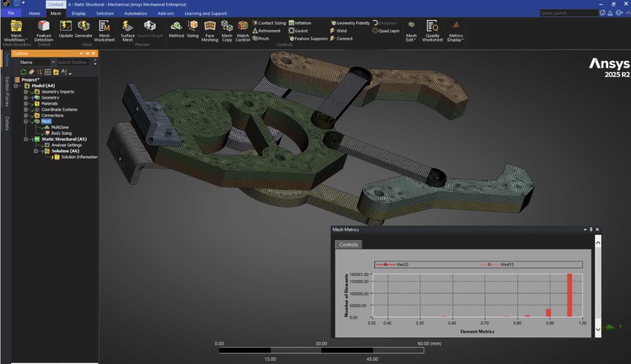Select MultiZone in the outline
The image size is (631, 364).
tap(60, 127)
